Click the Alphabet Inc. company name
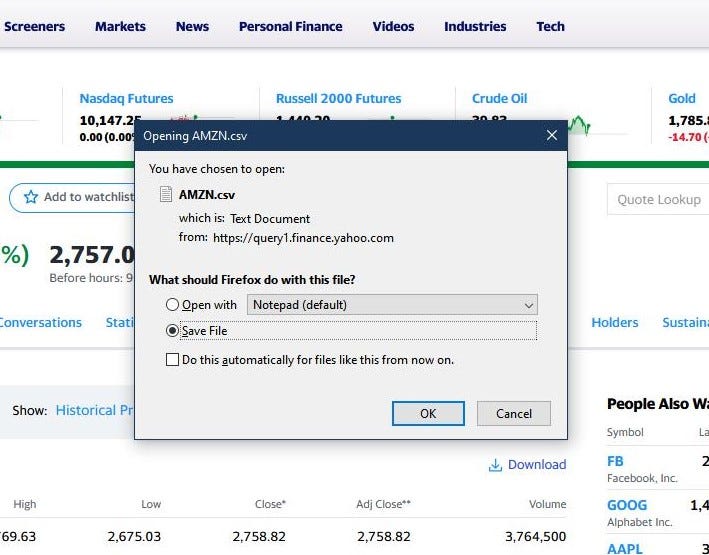Image resolution: width=709 pixels, height=555 pixels. click(639, 522)
